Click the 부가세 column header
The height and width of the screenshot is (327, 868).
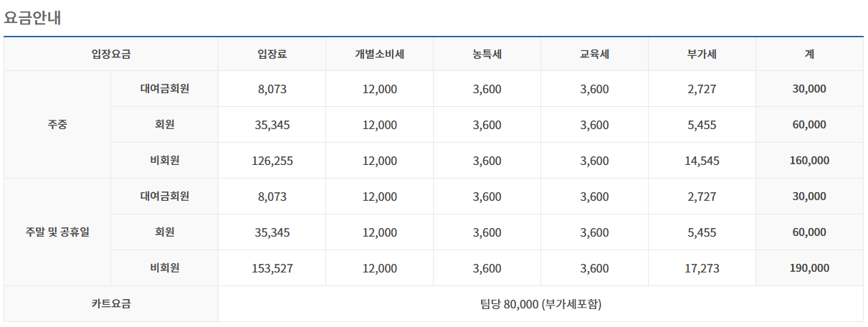[702, 54]
